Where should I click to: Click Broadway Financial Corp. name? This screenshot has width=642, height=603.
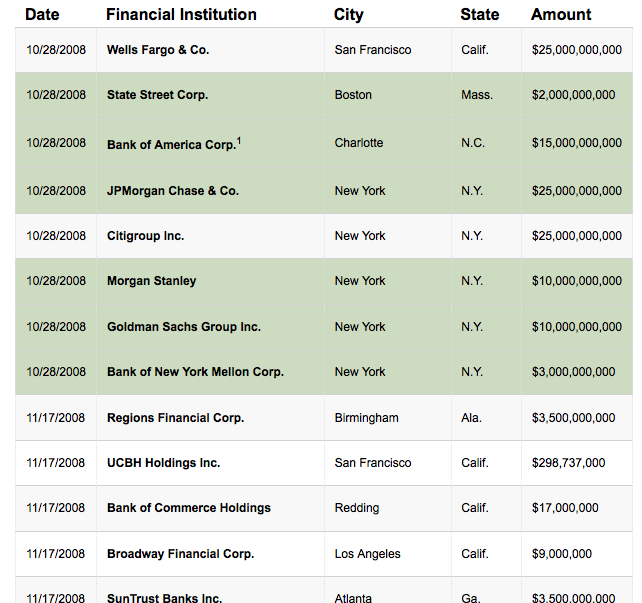click(180, 554)
